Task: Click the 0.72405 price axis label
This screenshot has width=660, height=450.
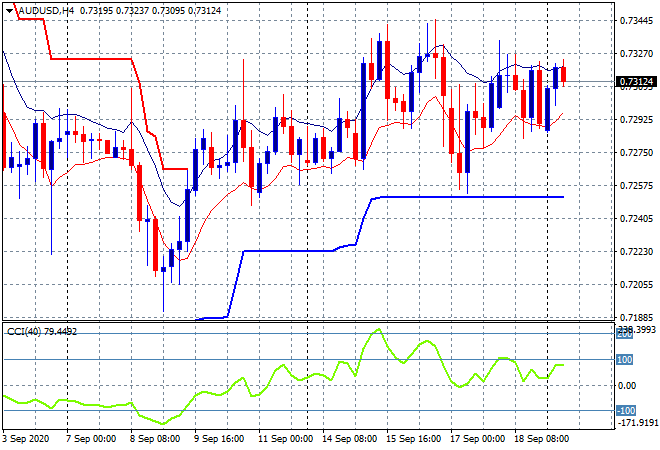Action: pos(636,218)
